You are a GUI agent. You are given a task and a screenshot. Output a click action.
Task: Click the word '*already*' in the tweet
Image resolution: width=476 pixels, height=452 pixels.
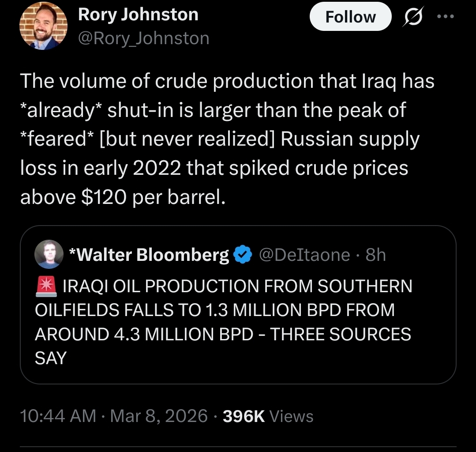[x=61, y=111]
